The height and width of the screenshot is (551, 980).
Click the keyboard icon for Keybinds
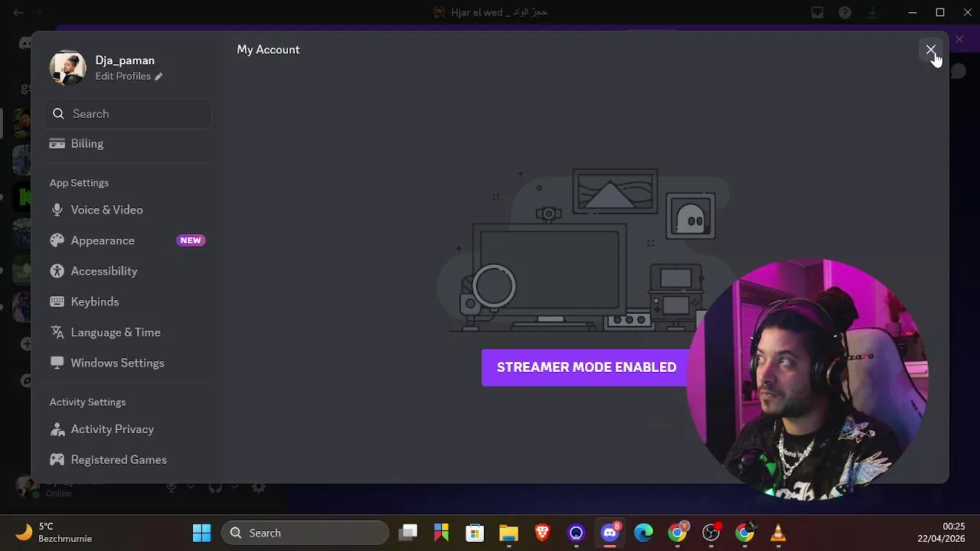click(x=57, y=302)
